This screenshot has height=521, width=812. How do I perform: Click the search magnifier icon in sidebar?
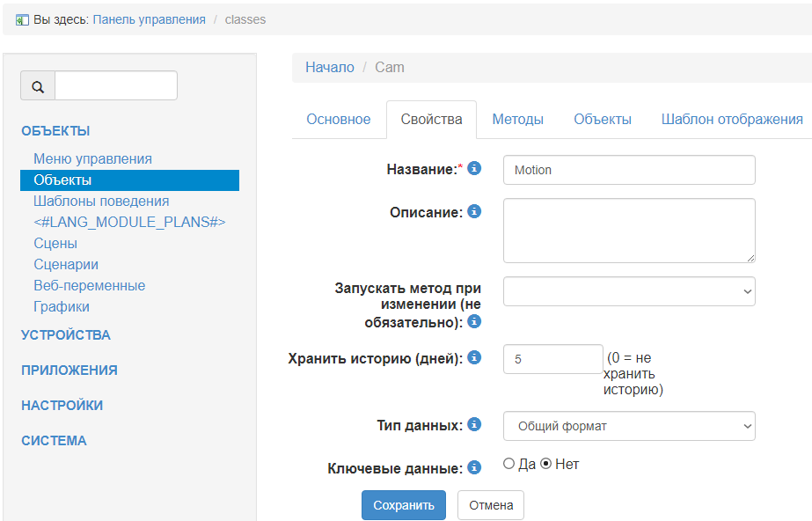coord(37,85)
